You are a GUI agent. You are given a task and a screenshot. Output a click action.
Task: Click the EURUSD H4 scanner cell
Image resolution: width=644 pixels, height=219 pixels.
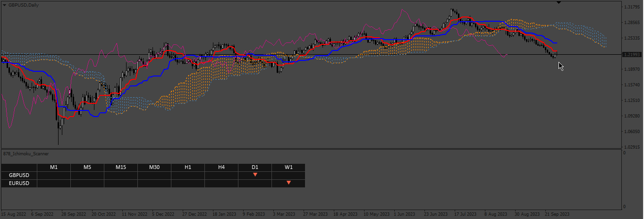coord(221,183)
